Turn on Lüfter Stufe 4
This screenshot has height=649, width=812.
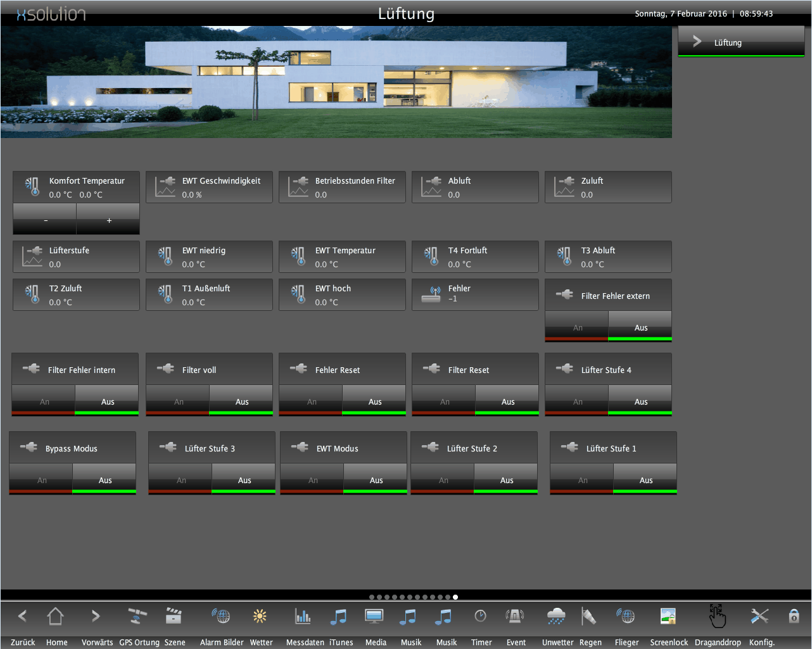[576, 401]
